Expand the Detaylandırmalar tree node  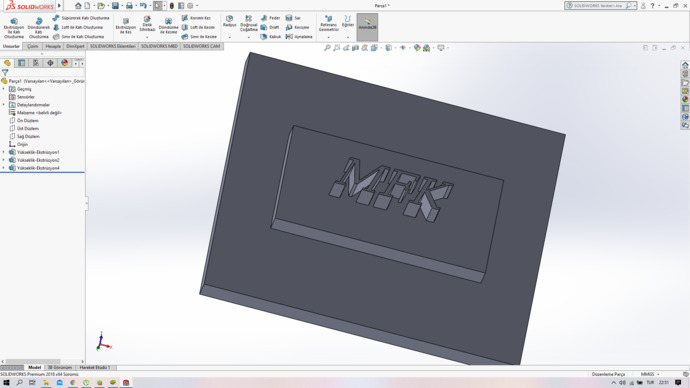[x=4, y=105]
